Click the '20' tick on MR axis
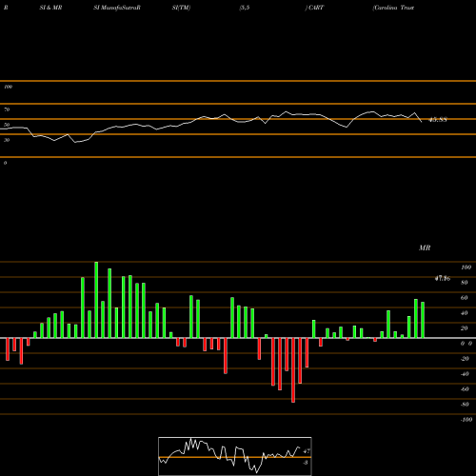The height and width of the screenshot is (476, 476). pos(465,328)
